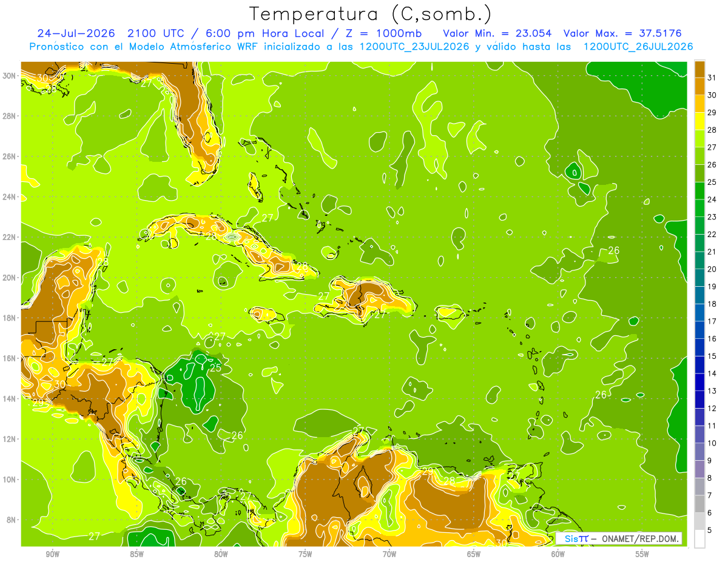Select the date '24-Jul-2026' in the header

coord(77,33)
